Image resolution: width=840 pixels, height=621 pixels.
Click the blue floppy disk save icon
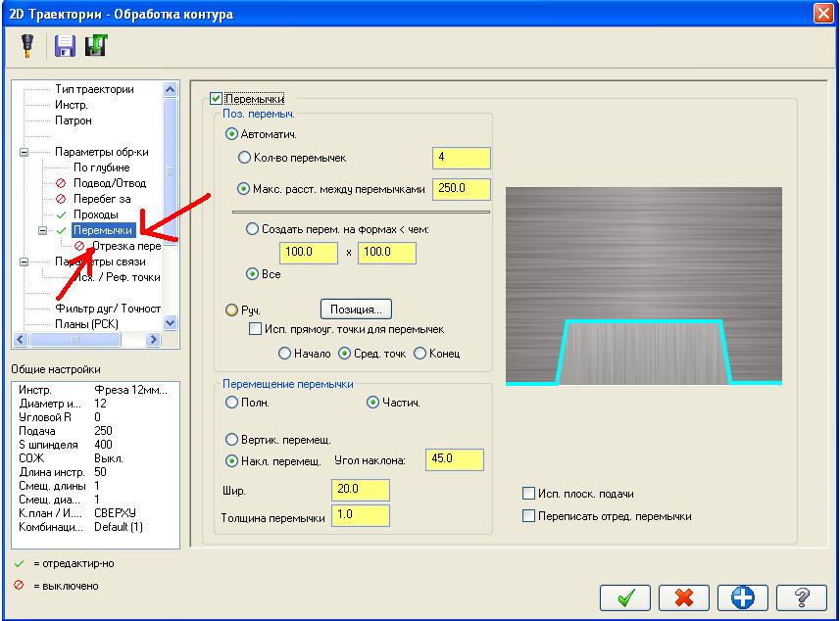(x=65, y=45)
